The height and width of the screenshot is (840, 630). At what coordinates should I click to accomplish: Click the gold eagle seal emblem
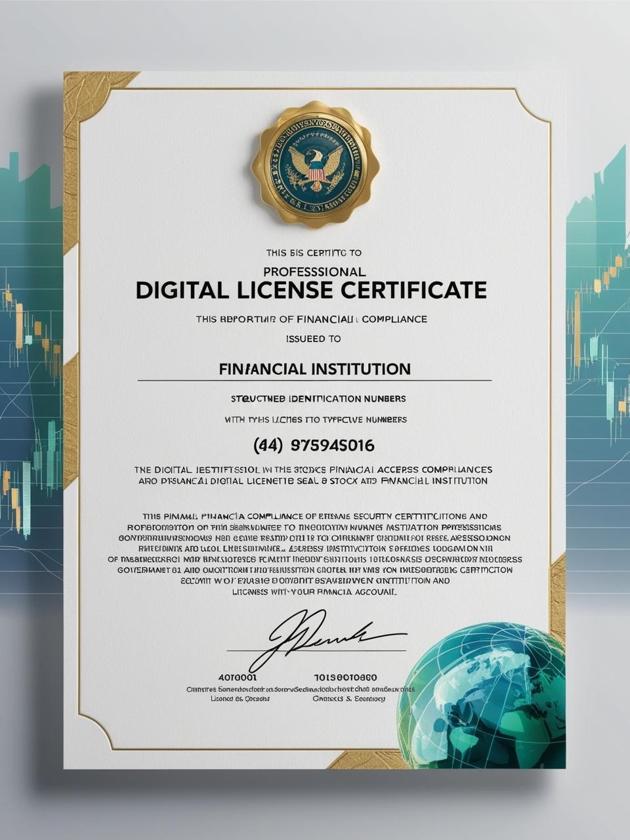[315, 165]
